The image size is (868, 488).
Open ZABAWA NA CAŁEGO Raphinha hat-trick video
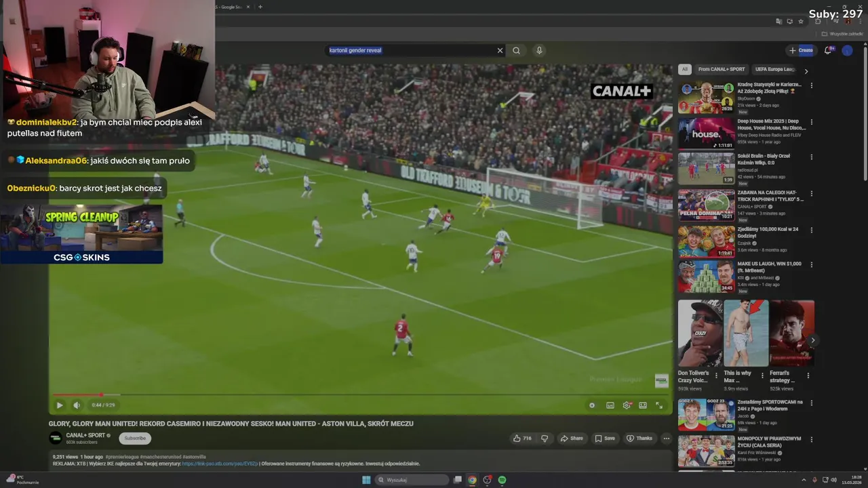(x=707, y=205)
